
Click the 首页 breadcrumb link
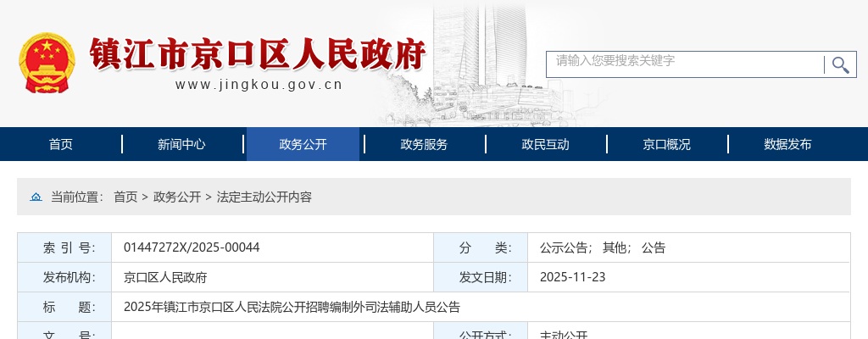[125, 197]
